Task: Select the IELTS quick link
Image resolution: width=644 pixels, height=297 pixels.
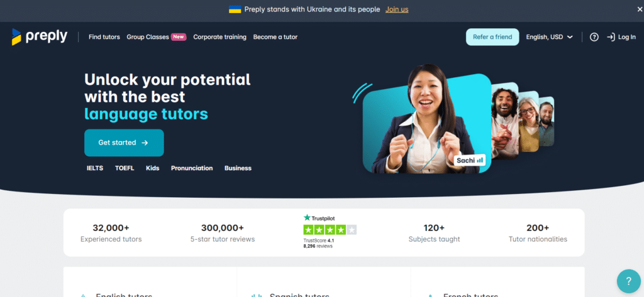Action: click(95, 168)
